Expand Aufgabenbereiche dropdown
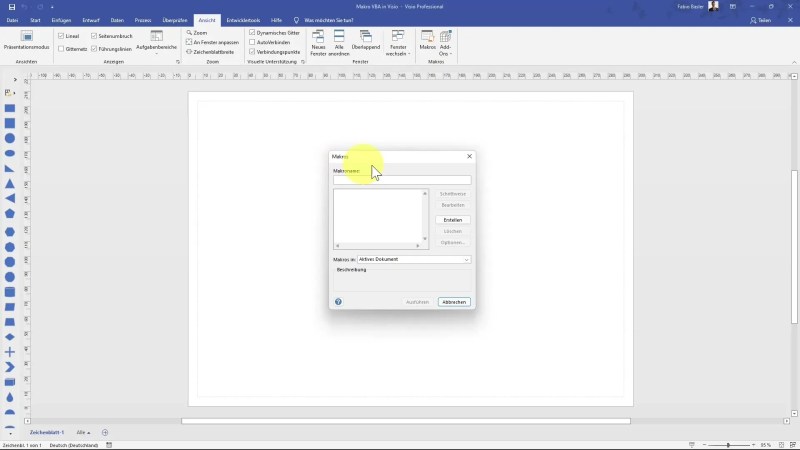The image size is (800, 450). 156,43
